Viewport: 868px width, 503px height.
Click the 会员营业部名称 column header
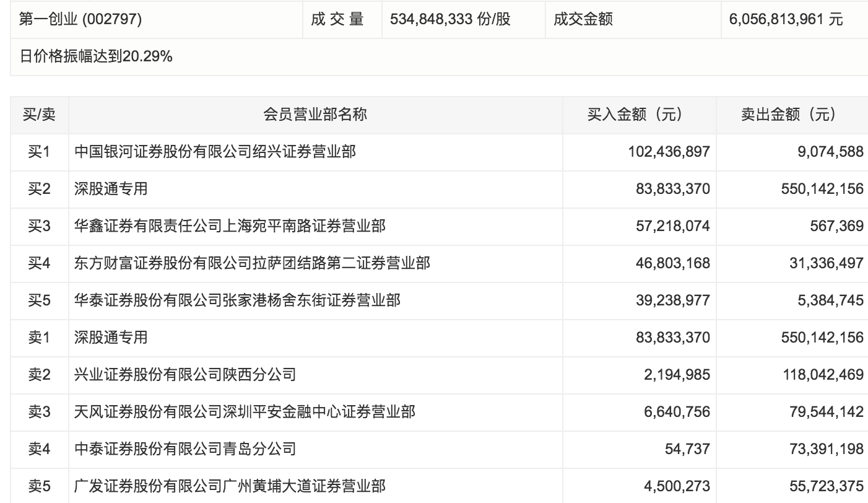coord(315,115)
